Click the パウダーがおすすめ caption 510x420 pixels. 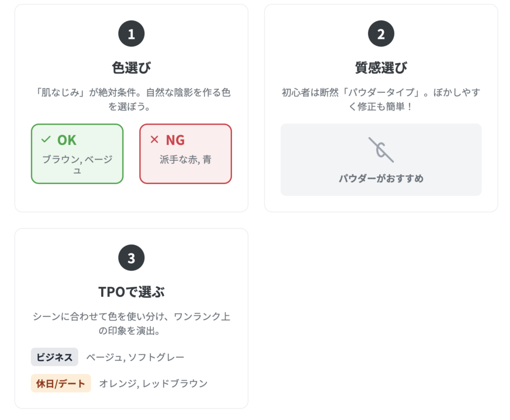point(381,178)
